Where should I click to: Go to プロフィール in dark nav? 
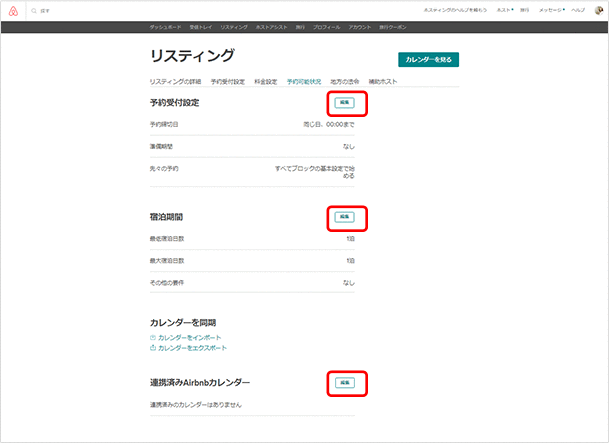click(327, 27)
